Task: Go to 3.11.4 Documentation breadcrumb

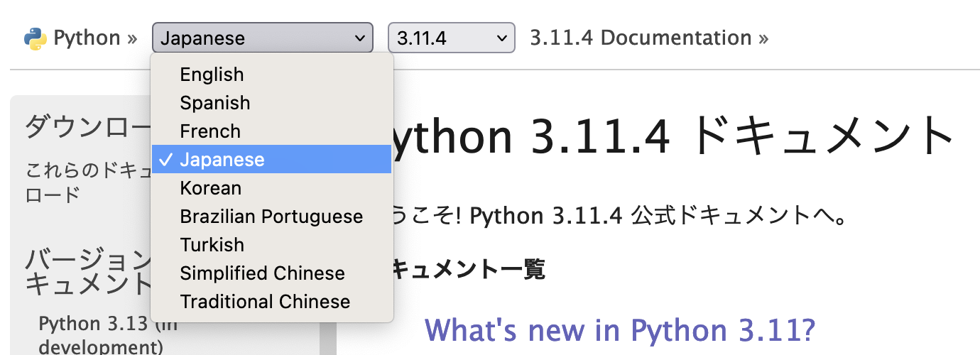Action: point(641,38)
